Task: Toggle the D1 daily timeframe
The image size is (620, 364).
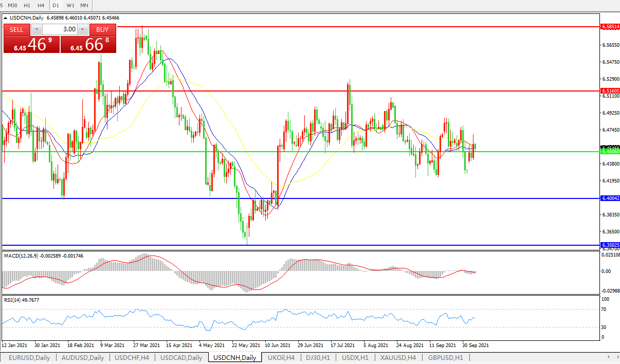Action: (x=56, y=5)
